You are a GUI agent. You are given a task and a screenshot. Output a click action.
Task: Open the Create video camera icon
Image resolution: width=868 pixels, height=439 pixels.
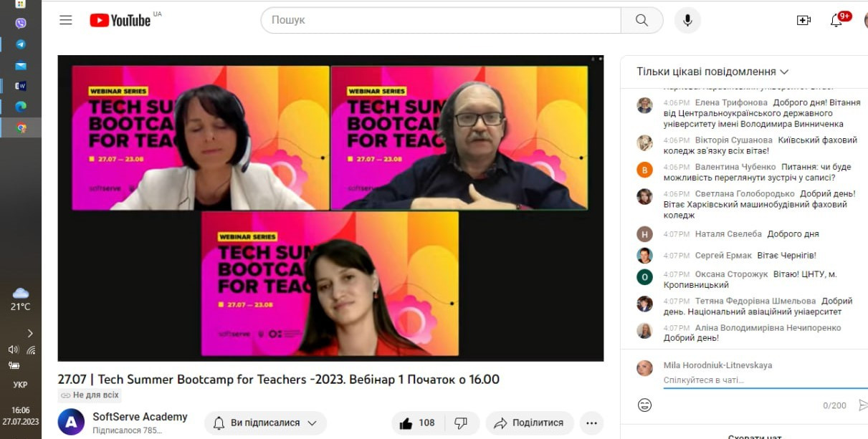(x=803, y=20)
